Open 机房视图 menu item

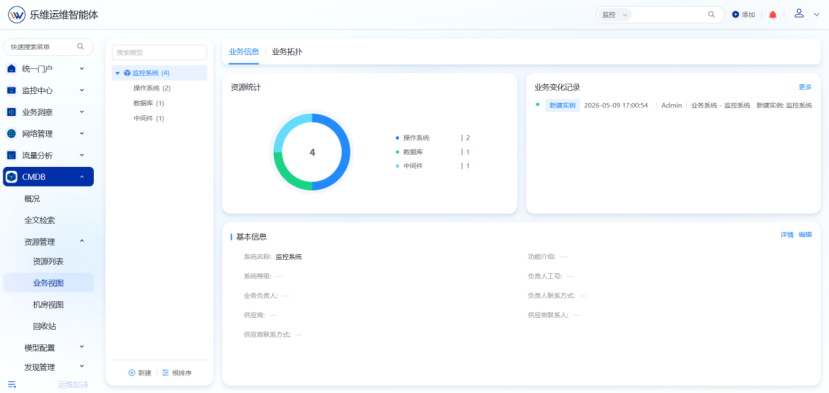coord(49,305)
